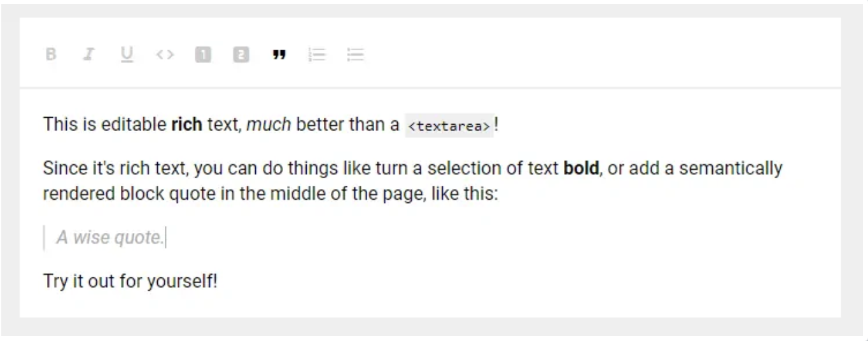
Task: Click the "Try it out for yourself!" line
Action: click(130, 281)
